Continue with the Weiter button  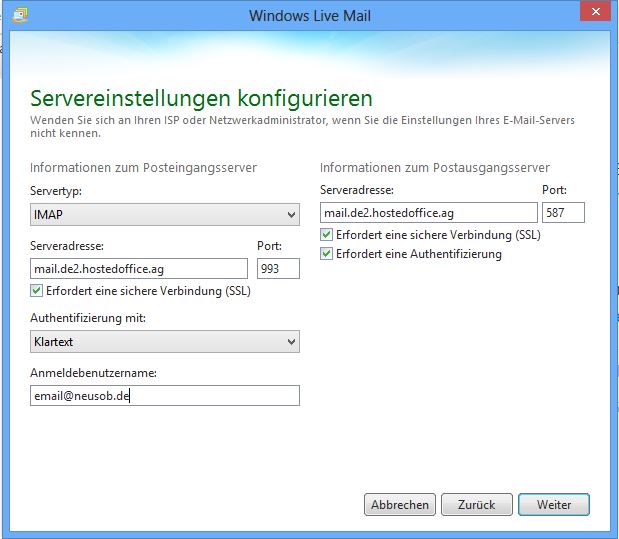553,505
